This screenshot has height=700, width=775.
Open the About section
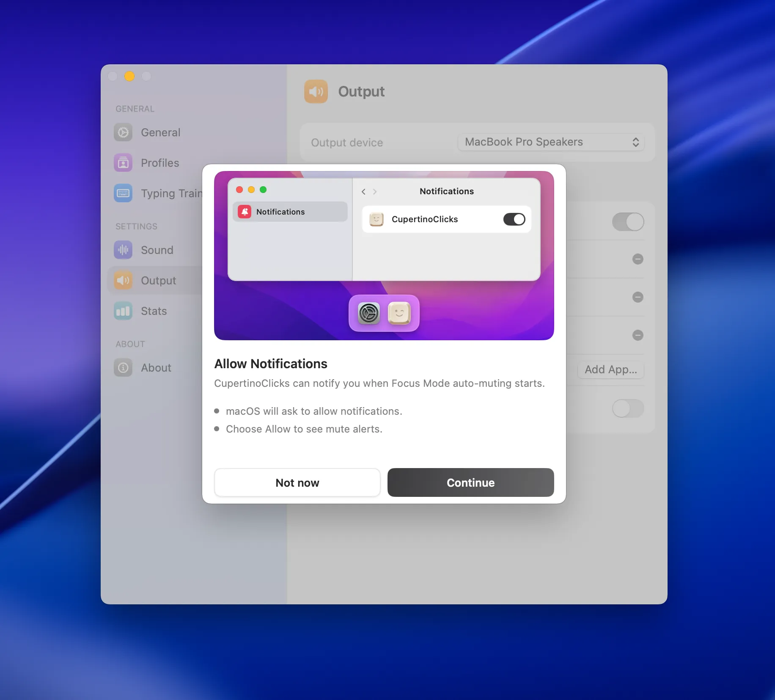[x=154, y=368]
